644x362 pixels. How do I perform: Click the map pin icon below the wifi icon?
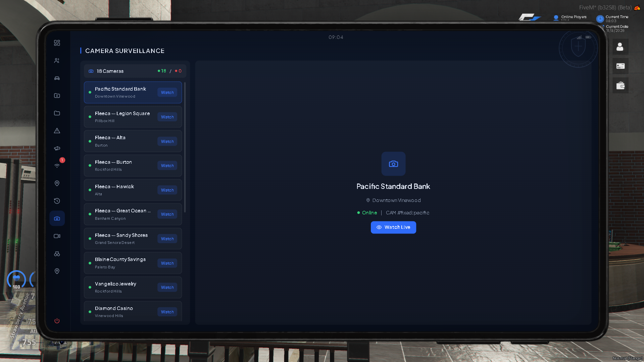click(57, 183)
